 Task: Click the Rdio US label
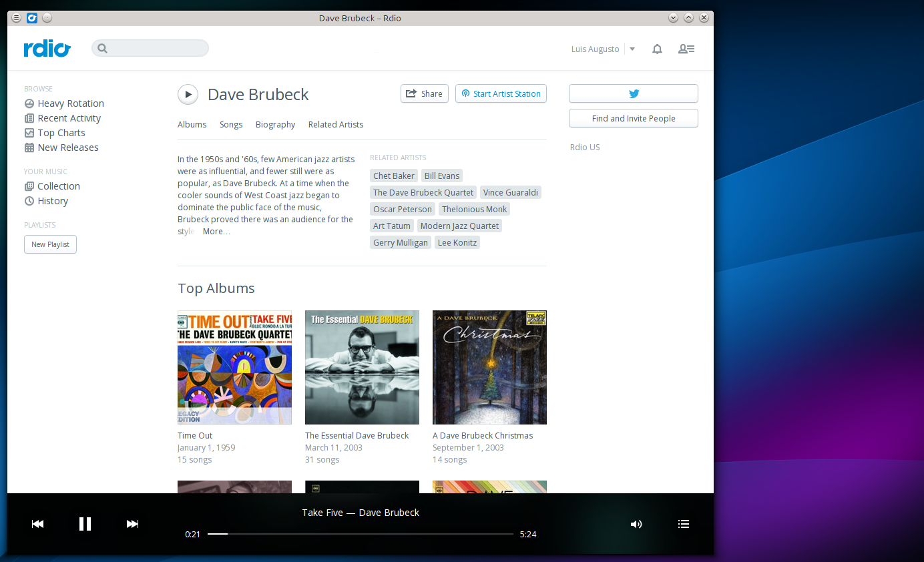click(x=585, y=147)
